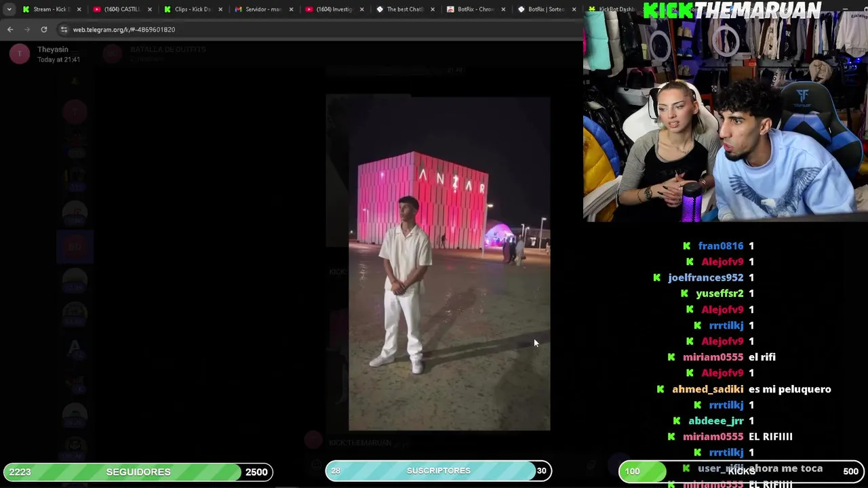Image resolution: width=868 pixels, height=488 pixels.
Task: Close the (1604) Investig tab
Action: (x=361, y=9)
